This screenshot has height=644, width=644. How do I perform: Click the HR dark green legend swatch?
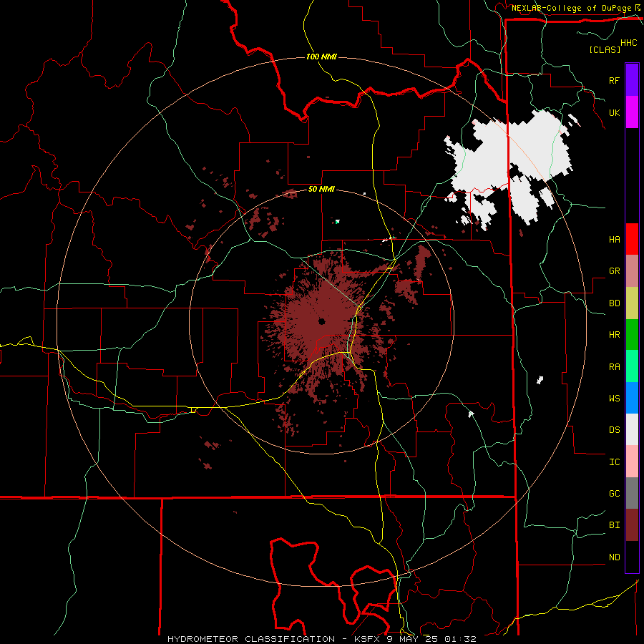[632, 335]
